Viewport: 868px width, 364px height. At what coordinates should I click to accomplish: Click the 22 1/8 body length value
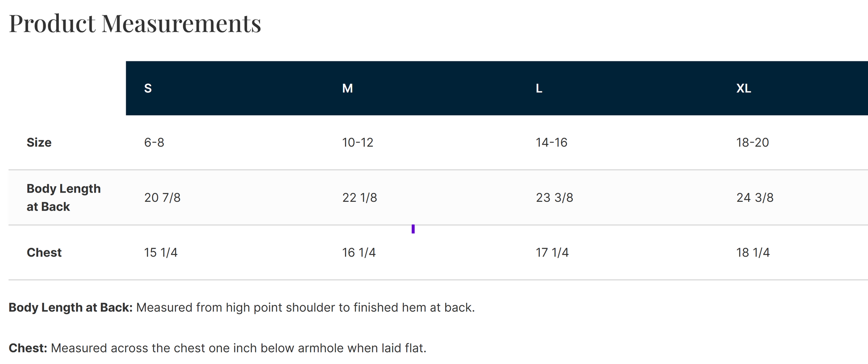click(360, 197)
